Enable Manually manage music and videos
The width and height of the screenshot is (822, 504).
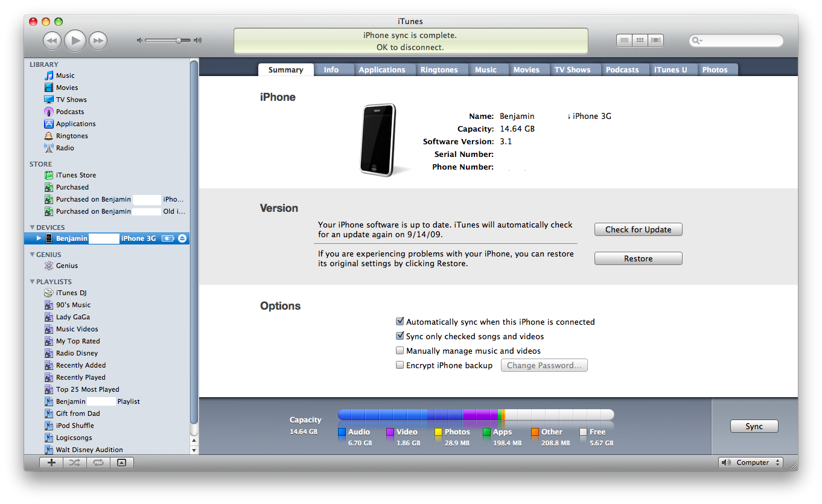tap(400, 351)
